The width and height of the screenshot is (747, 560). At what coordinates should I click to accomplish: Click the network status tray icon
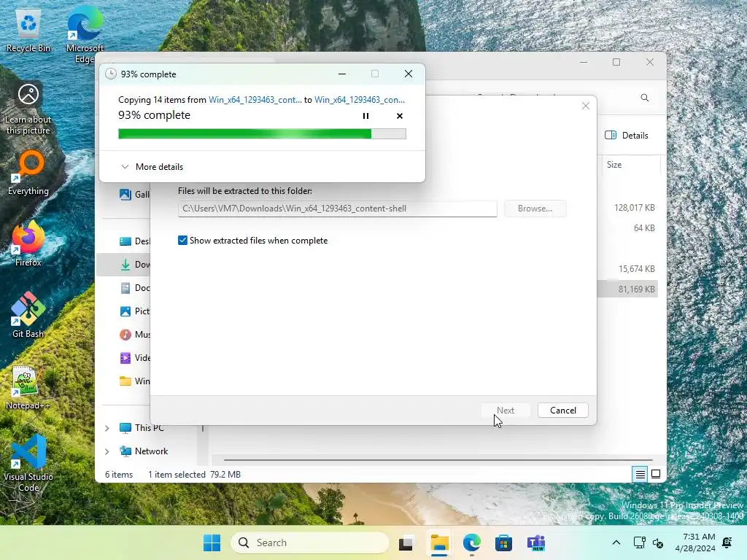pos(639,542)
